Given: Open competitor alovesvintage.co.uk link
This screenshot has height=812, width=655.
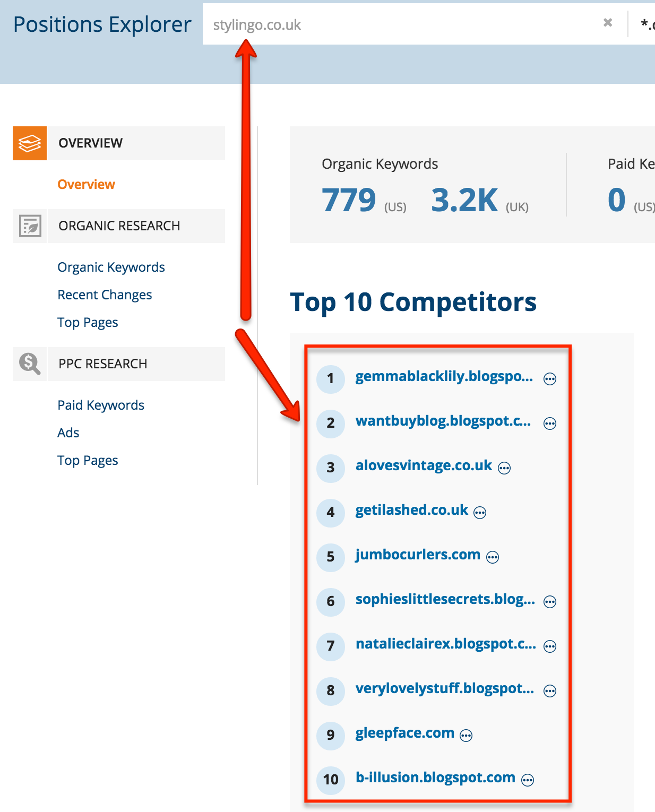Looking at the screenshot, I should pyautogui.click(x=424, y=465).
